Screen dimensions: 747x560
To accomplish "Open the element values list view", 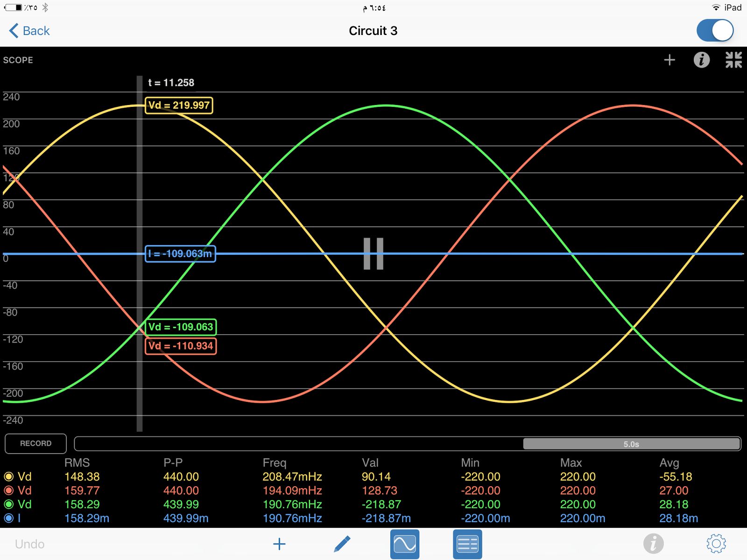I will (467, 544).
